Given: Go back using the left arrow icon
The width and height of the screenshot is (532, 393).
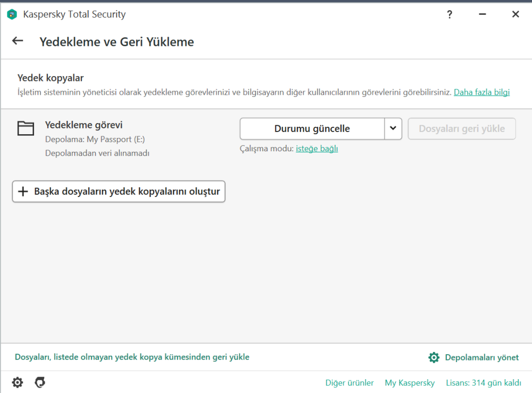Looking at the screenshot, I should point(18,41).
